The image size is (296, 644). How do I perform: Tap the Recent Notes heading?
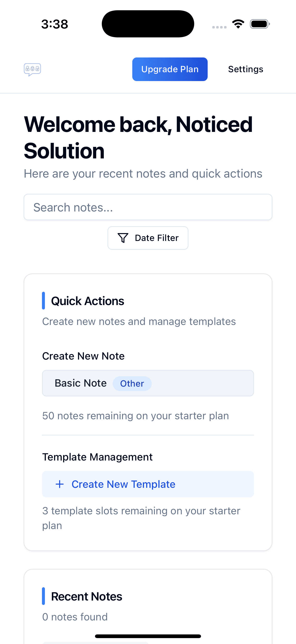(x=86, y=596)
